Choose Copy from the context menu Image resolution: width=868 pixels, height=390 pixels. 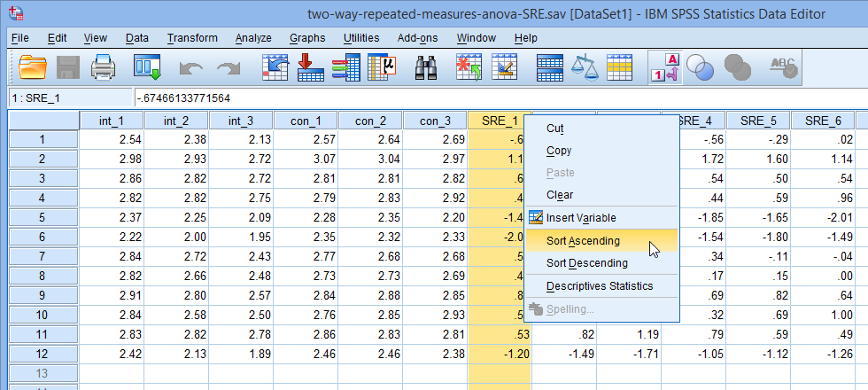click(x=601, y=151)
